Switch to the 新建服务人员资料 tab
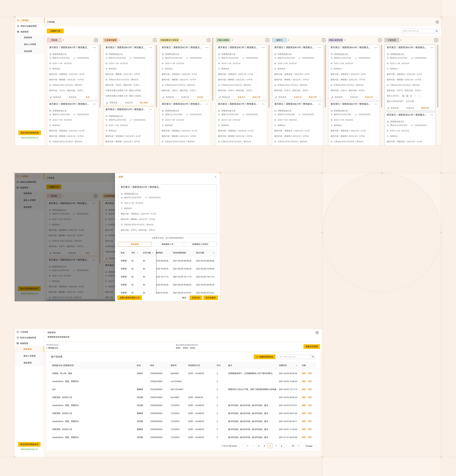 pyautogui.click(x=200, y=244)
